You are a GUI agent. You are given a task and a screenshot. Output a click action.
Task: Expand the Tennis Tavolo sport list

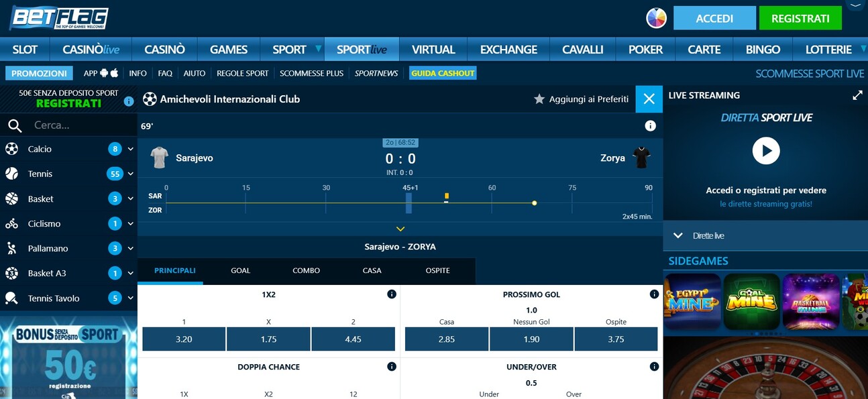[x=130, y=298]
